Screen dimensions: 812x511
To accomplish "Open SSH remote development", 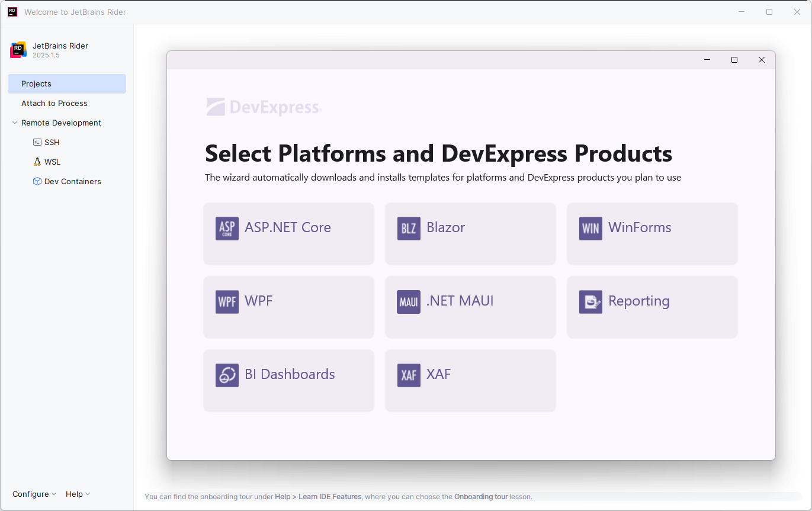I will click(x=52, y=142).
